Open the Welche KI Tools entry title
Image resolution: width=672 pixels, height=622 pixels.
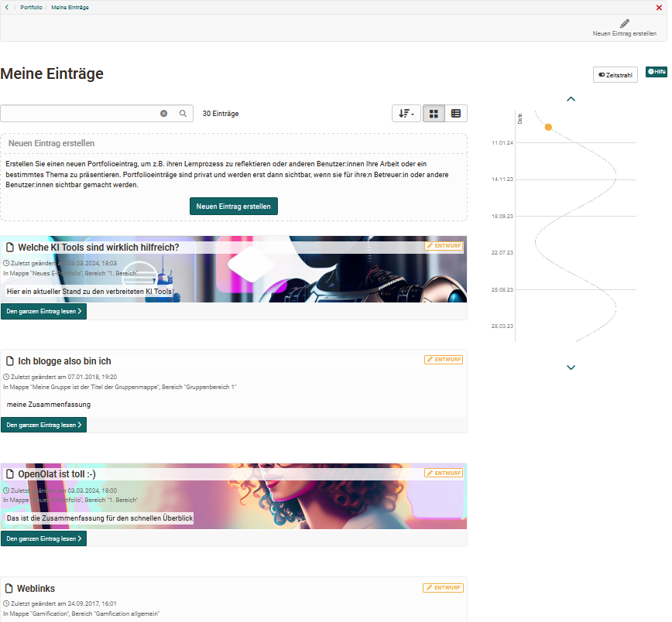tap(98, 248)
